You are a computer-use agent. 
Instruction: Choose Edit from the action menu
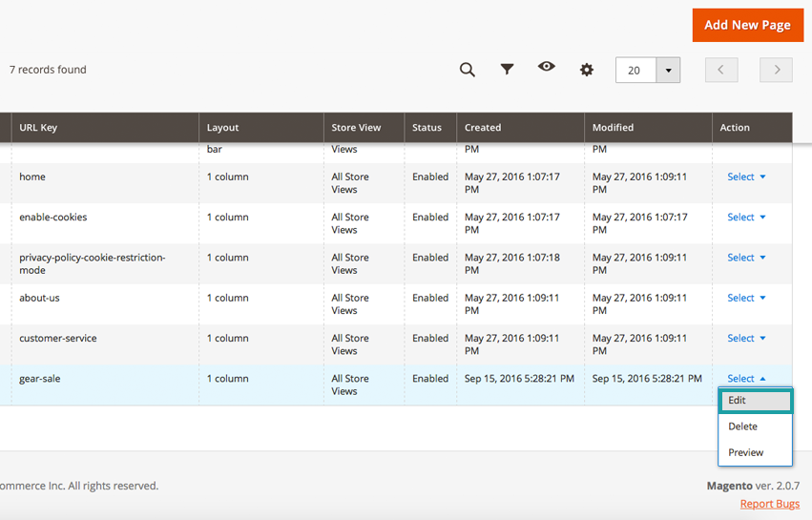[x=755, y=401]
